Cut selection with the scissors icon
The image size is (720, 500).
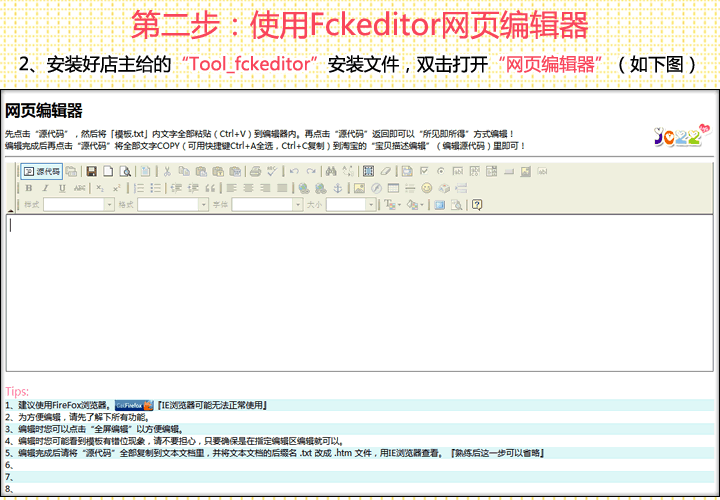point(167,171)
